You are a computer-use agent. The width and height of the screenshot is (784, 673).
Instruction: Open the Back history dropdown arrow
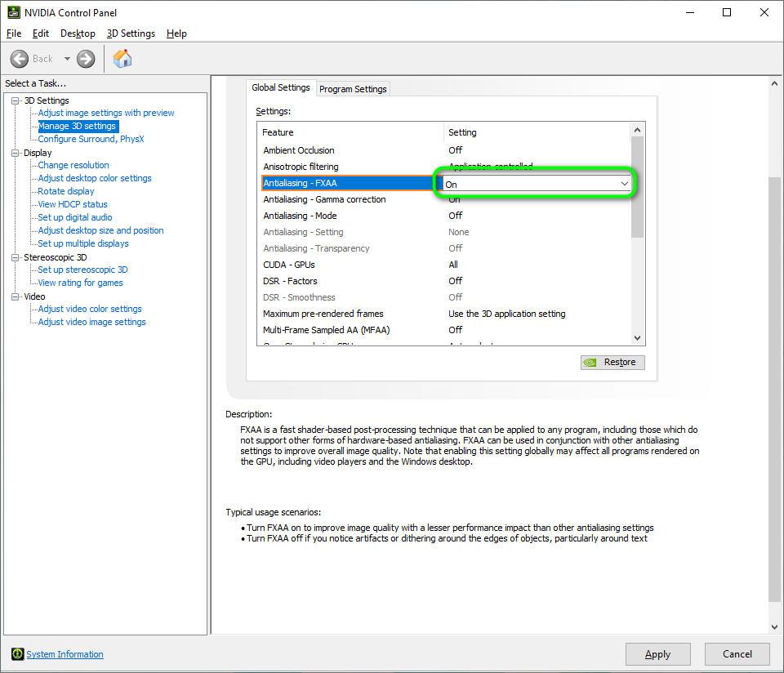tap(67, 59)
